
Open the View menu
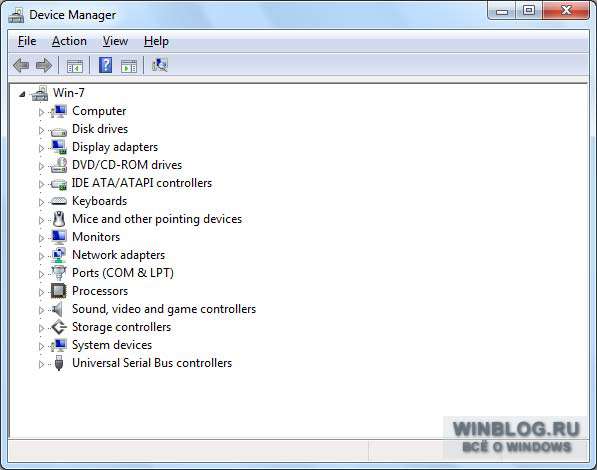pos(115,41)
